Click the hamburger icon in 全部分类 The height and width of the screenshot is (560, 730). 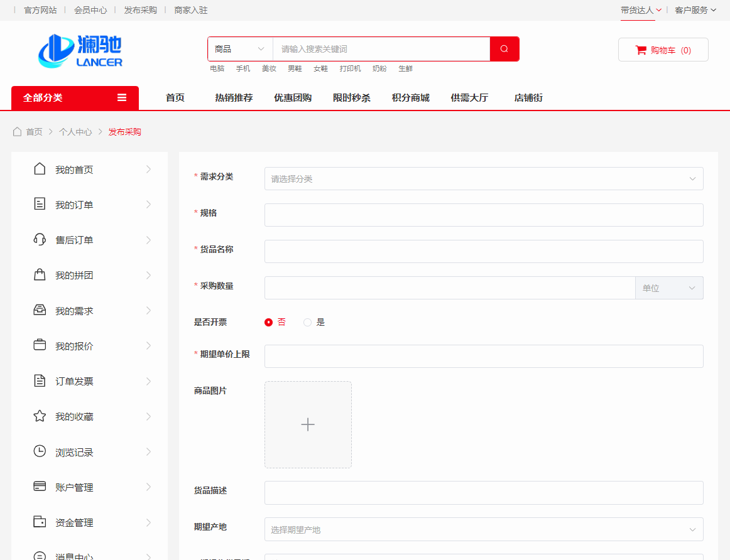point(122,98)
